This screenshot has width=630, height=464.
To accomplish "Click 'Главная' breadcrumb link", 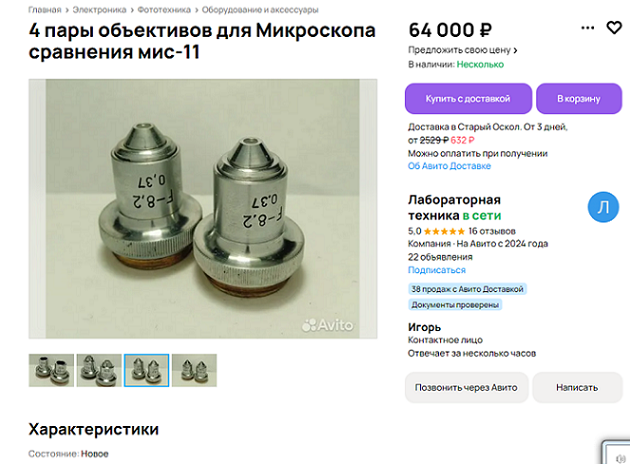I will (x=45, y=10).
